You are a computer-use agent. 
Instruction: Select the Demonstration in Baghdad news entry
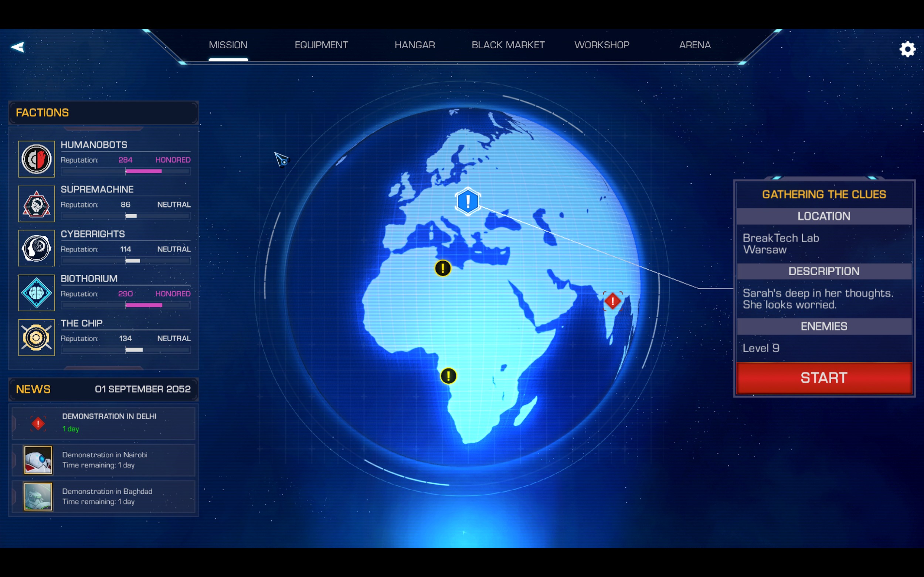point(103,496)
